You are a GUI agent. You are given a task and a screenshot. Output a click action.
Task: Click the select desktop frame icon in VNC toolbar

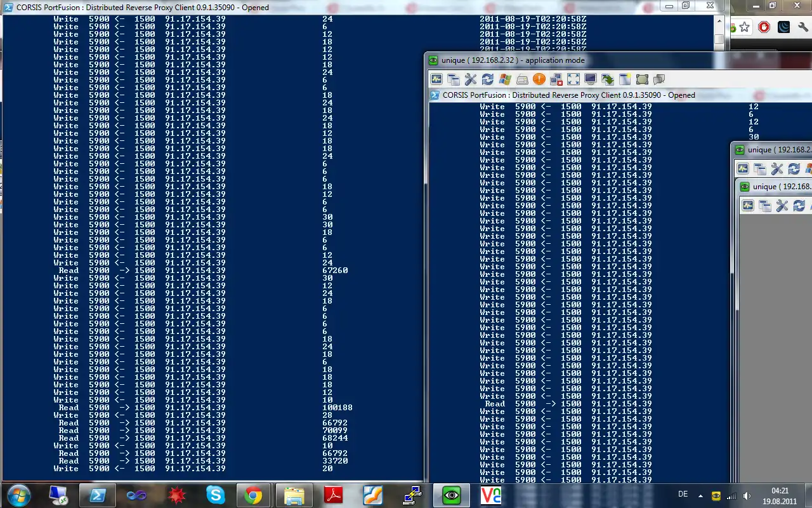pyautogui.click(x=642, y=79)
